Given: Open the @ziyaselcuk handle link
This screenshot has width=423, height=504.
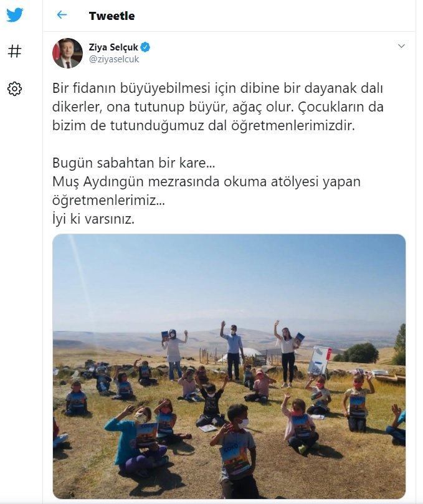Looking at the screenshot, I should [114, 59].
